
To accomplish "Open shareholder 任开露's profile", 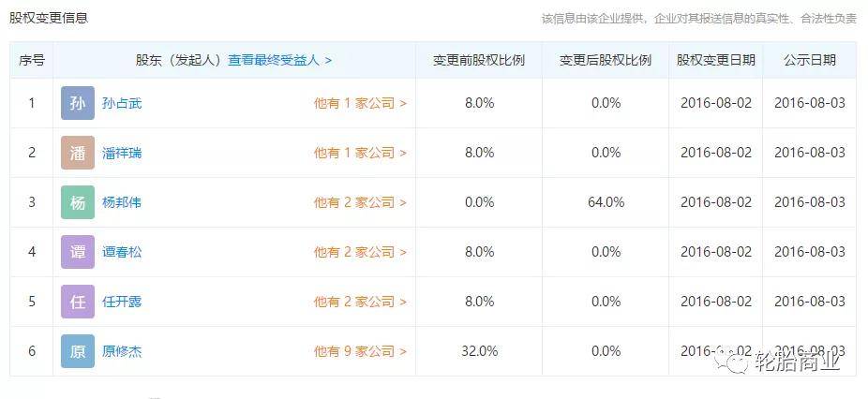I will pos(122,302).
